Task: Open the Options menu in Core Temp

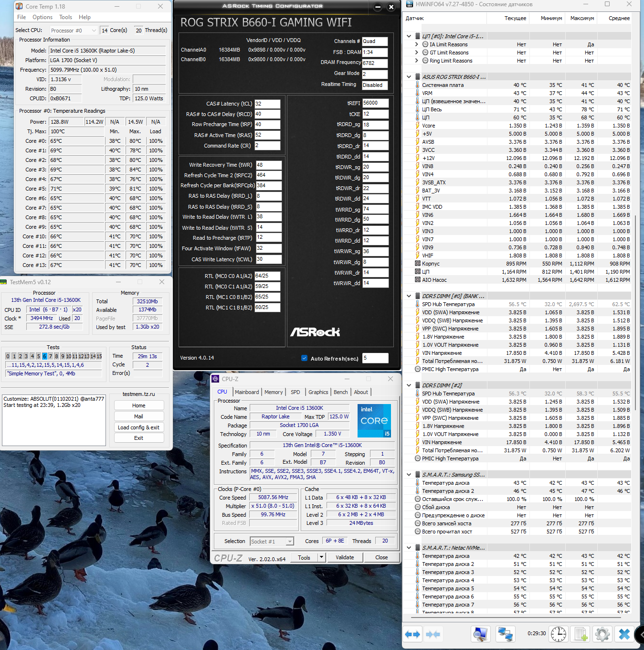Action: [x=42, y=17]
